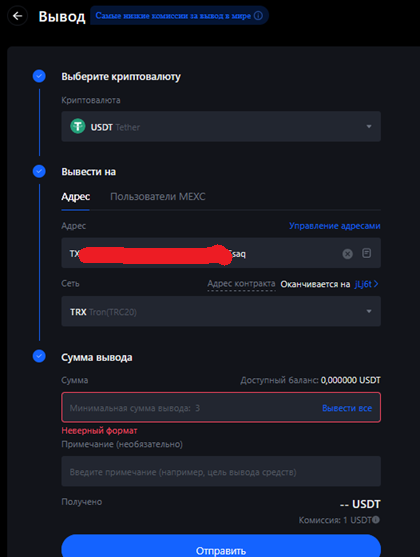Click the checkmark step icon for Выберите криптовалюту

39,76
